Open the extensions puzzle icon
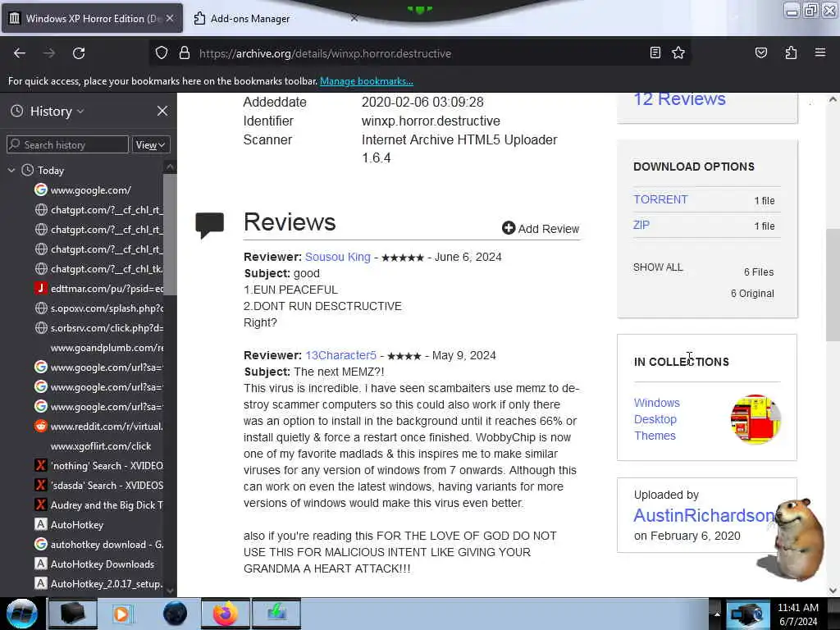This screenshot has height=630, width=840. click(x=791, y=52)
